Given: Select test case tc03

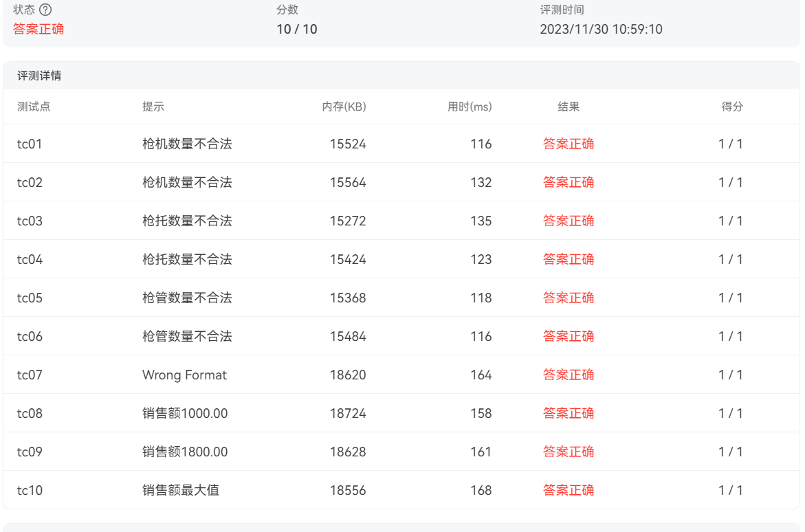Looking at the screenshot, I should [30, 221].
